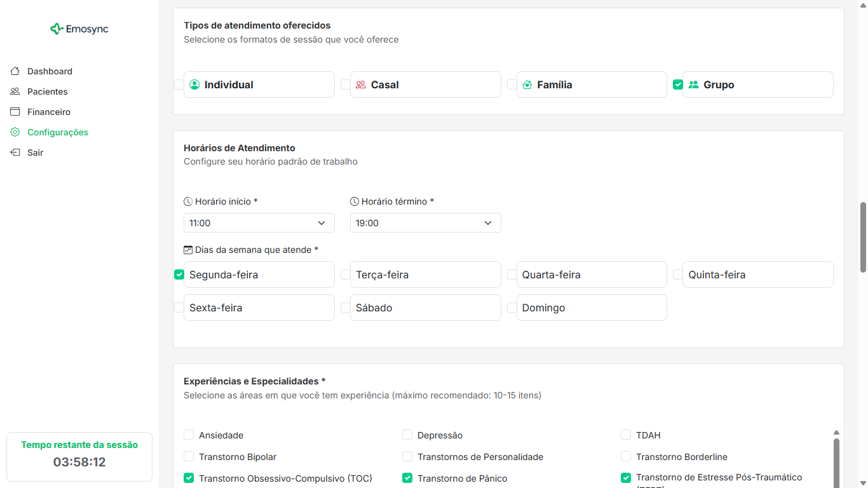868x488 pixels.
Task: Expand the 19:00 time selector chevron
Action: pos(487,223)
